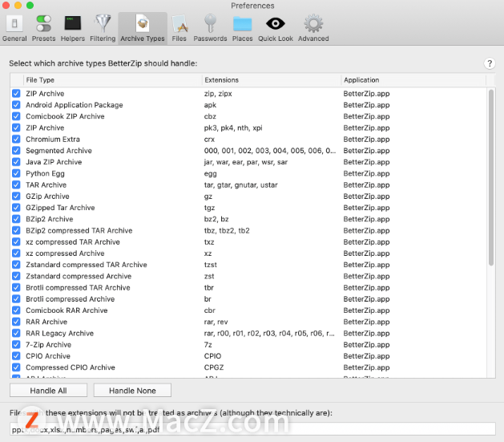Select the BZip2 Archive row
The width and height of the screenshot is (504, 442).
coord(248,219)
